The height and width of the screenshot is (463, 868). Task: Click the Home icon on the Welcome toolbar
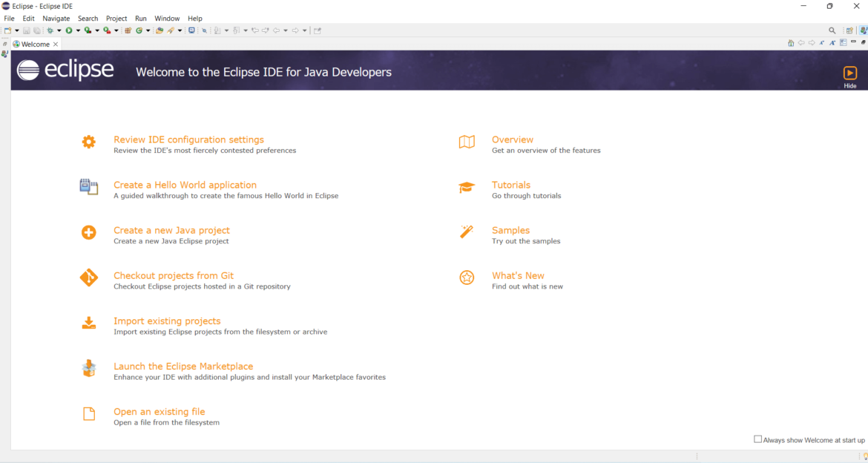[x=791, y=42]
